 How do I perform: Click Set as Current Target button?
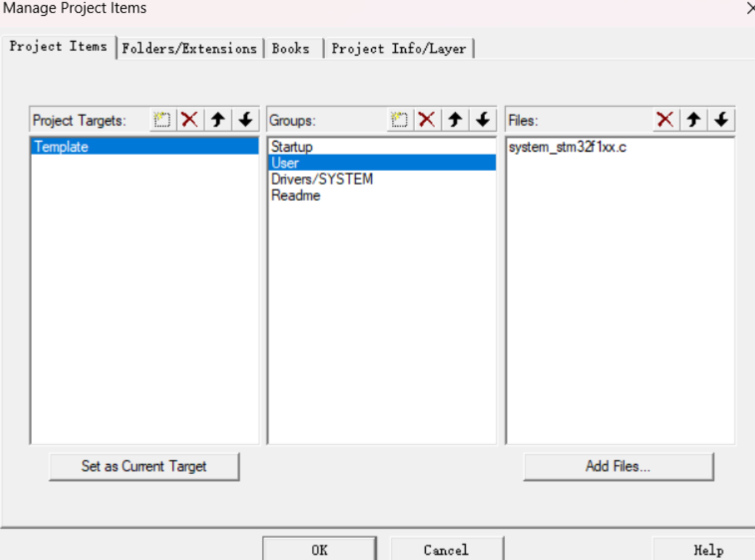(x=144, y=466)
